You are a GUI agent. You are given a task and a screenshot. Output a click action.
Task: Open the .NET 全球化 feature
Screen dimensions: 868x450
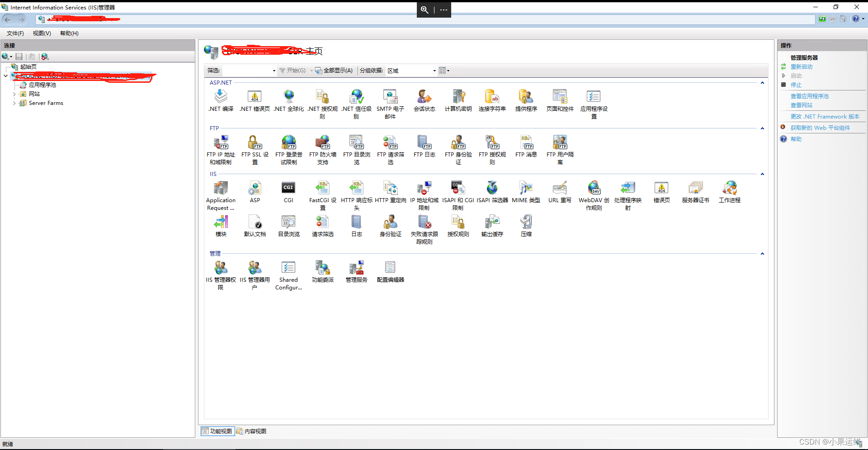click(x=288, y=100)
